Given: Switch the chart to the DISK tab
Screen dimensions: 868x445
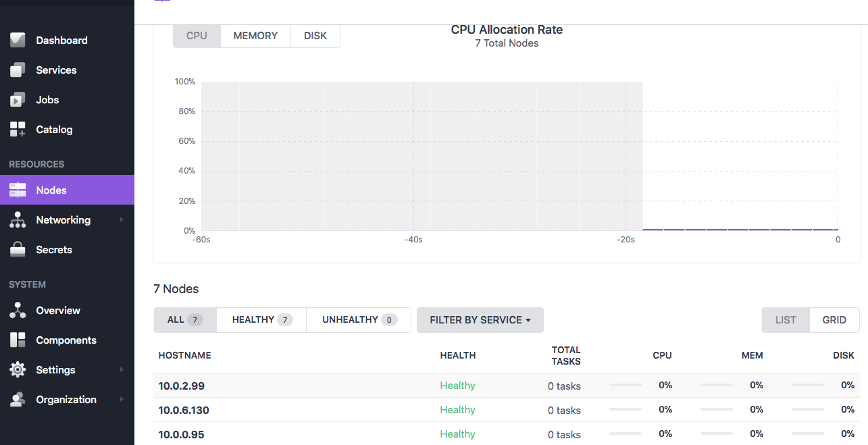Looking at the screenshot, I should click(315, 36).
